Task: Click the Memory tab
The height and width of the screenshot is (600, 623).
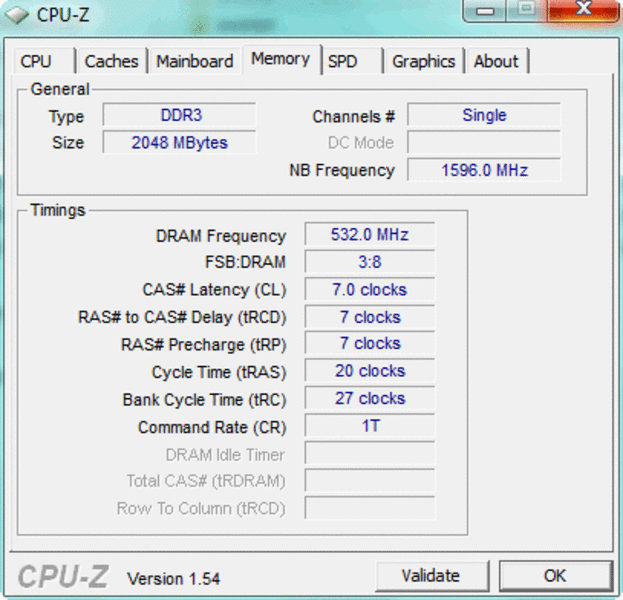Action: pyautogui.click(x=281, y=59)
